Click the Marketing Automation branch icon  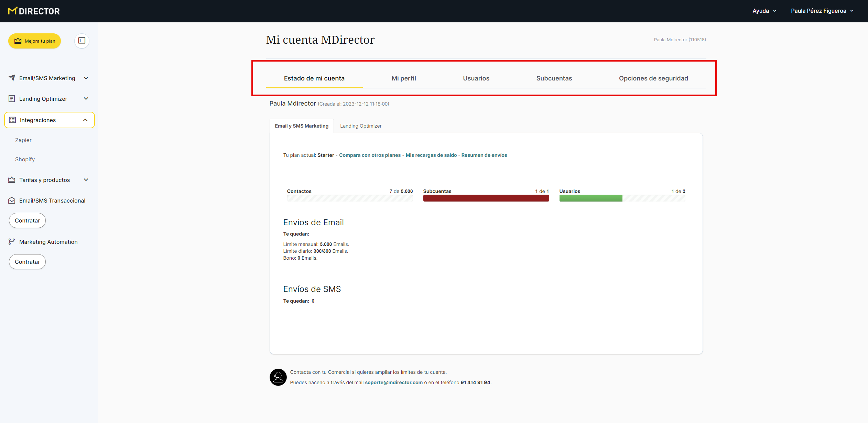12,242
